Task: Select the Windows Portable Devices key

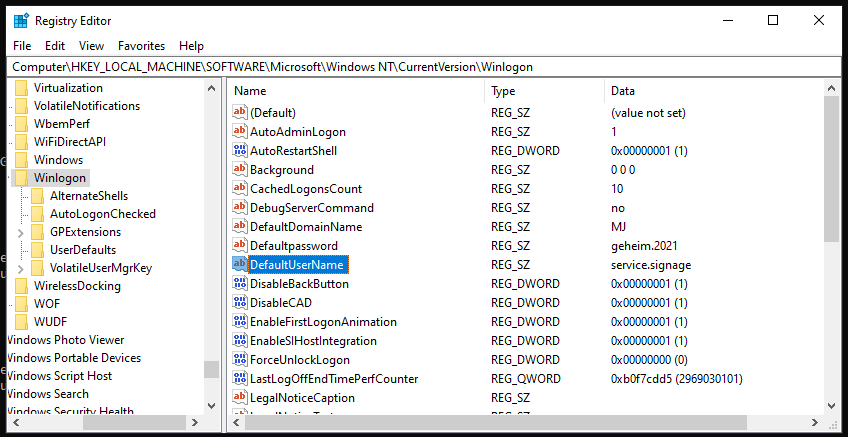Action: [x=74, y=358]
